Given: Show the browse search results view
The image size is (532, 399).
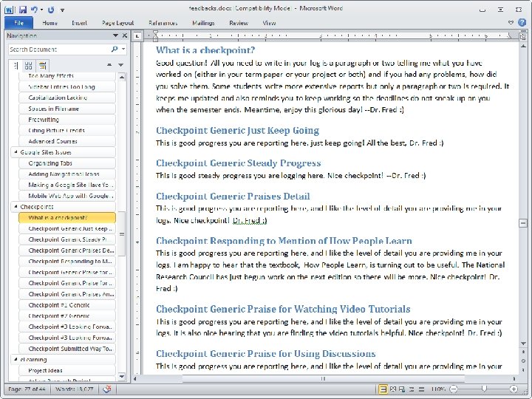Looking at the screenshot, I should point(42,65).
